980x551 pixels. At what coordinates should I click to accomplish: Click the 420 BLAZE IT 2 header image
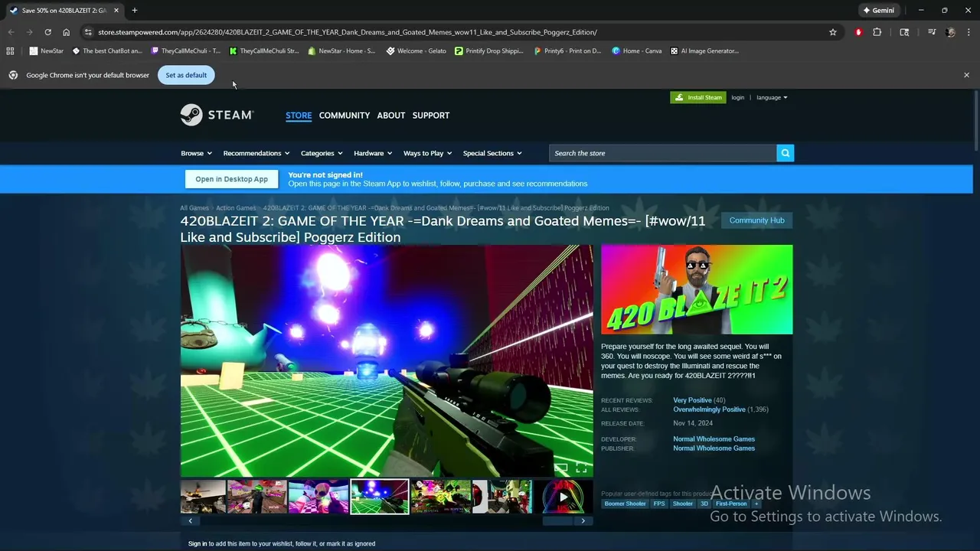697,289
